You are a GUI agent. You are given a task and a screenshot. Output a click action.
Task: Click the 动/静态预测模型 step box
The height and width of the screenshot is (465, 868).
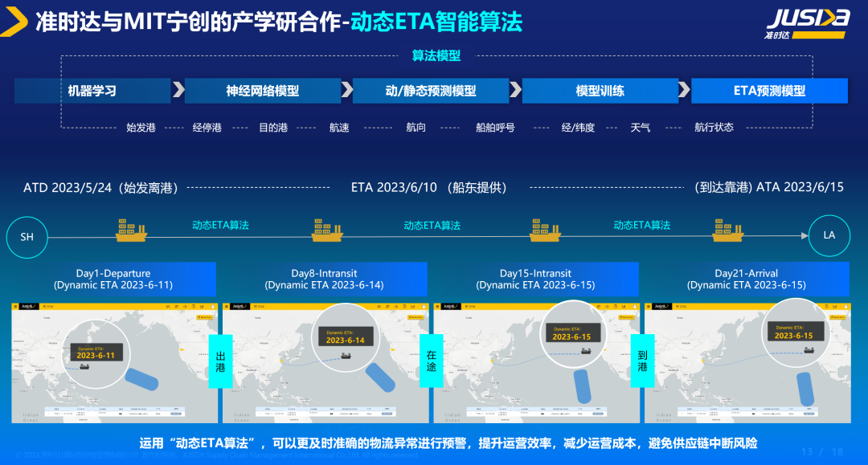[430, 91]
